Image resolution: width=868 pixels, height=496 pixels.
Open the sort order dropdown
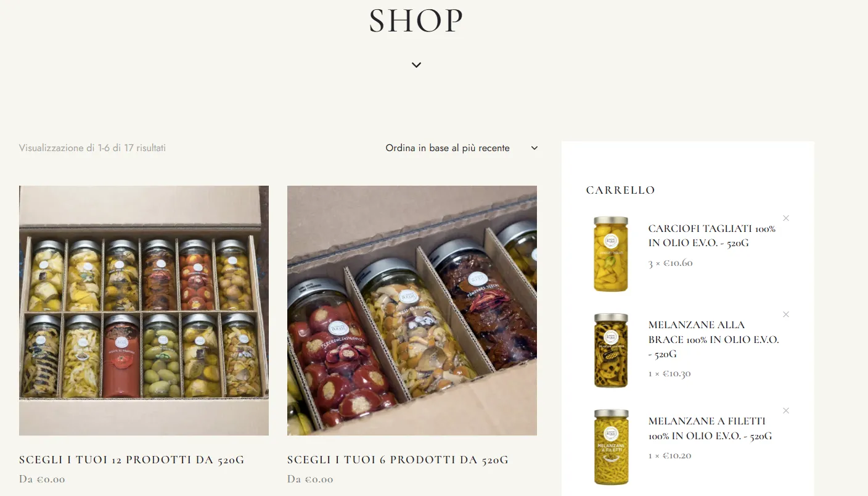click(461, 148)
